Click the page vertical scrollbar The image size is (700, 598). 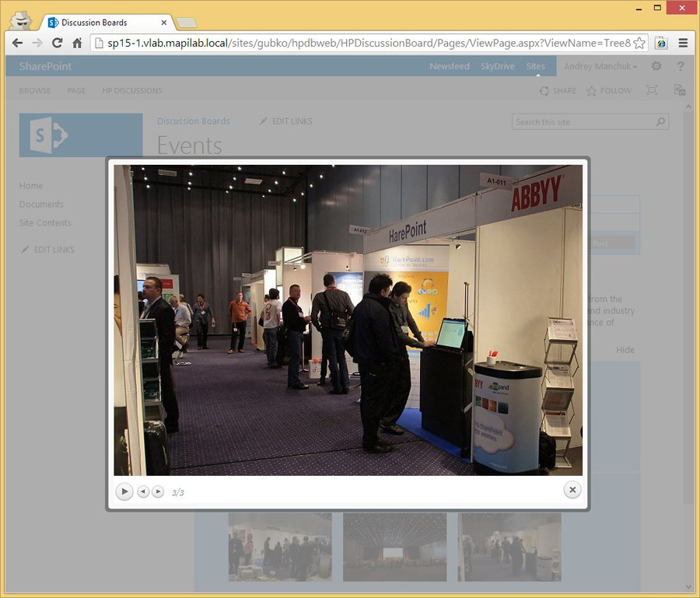(688, 309)
